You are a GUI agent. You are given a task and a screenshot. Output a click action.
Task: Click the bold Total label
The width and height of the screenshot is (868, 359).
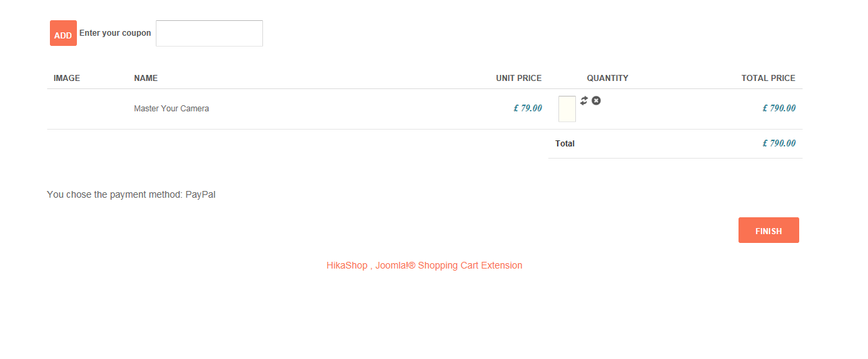point(565,144)
